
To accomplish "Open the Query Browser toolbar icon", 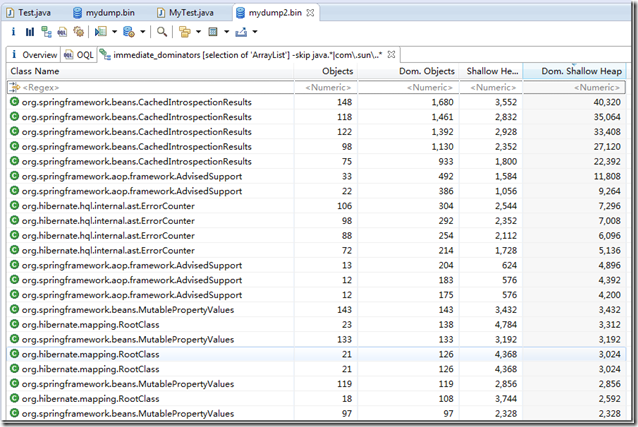I will click(128, 32).
